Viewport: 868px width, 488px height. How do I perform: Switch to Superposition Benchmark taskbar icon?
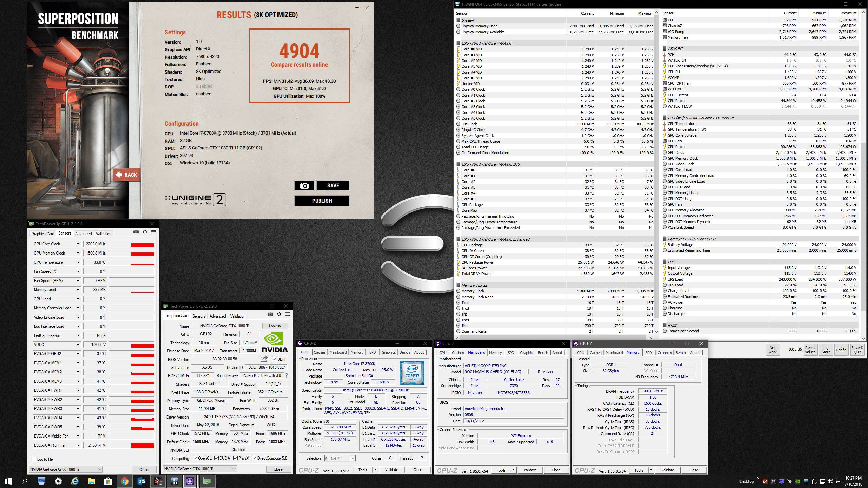pos(158,481)
